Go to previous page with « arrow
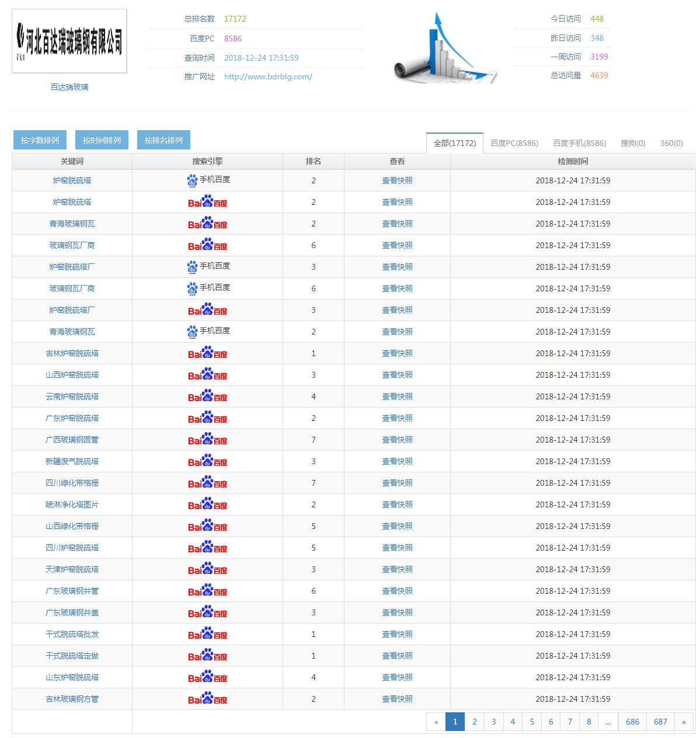The width and height of the screenshot is (700, 738). tap(436, 722)
